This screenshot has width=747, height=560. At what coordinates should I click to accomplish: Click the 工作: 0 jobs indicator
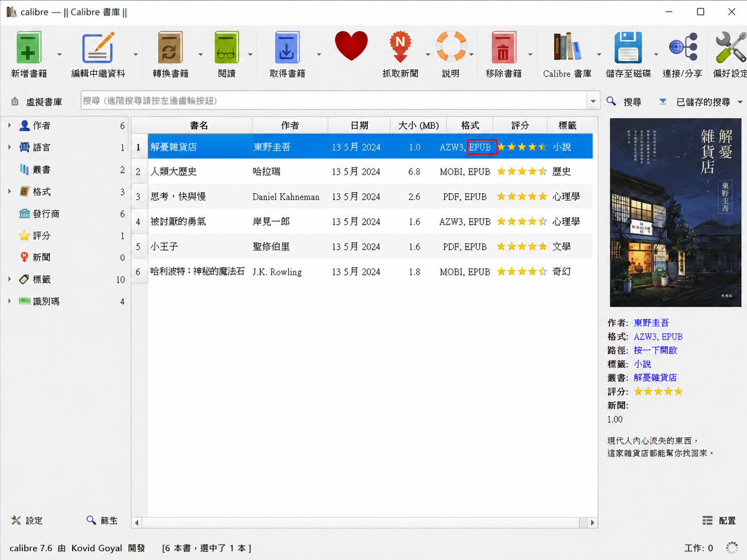coord(699,548)
